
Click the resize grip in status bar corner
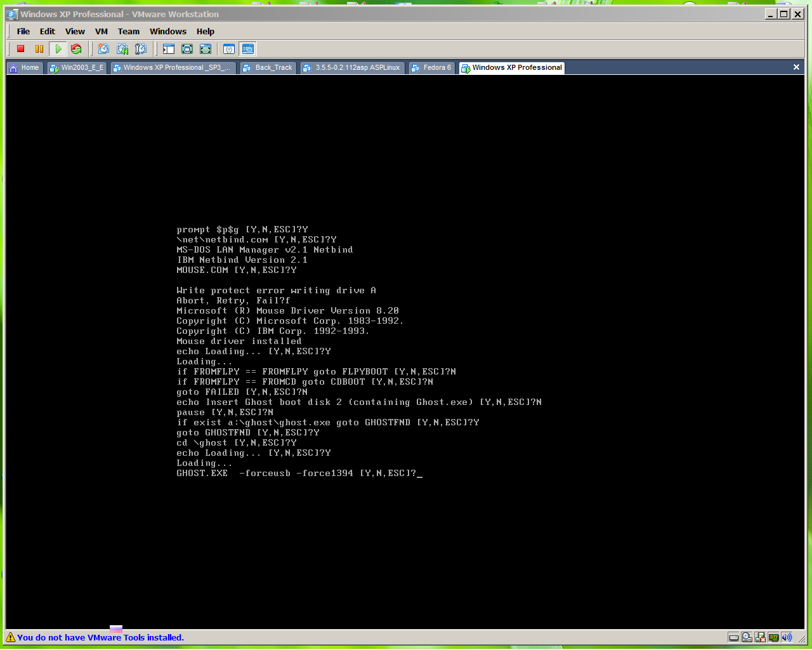801,638
